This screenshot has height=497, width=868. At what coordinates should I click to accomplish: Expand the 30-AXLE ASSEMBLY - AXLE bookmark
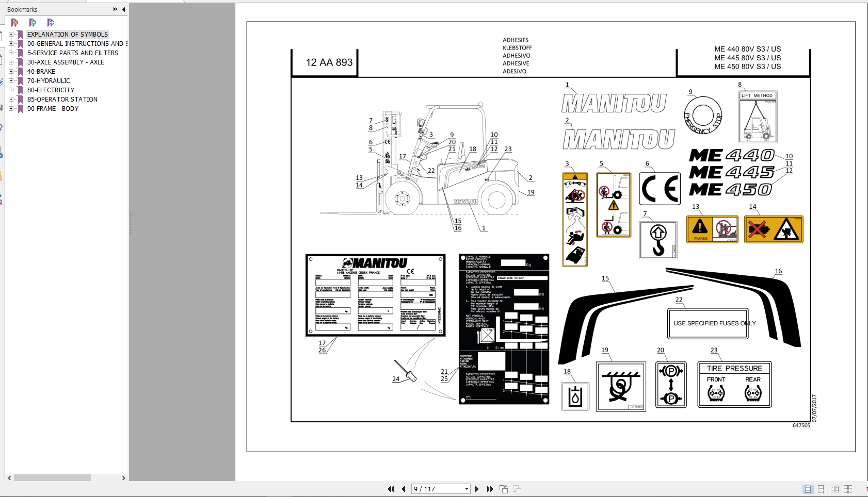11,62
